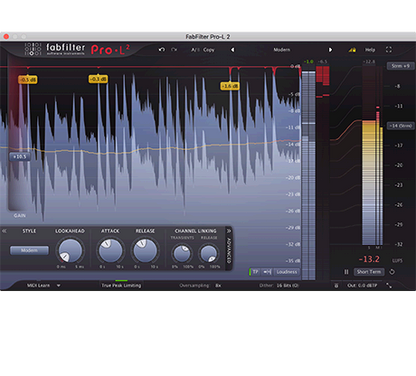The image size is (416, 376).
Task: Collapse the ADVANCED side tab
Action: tap(229, 247)
